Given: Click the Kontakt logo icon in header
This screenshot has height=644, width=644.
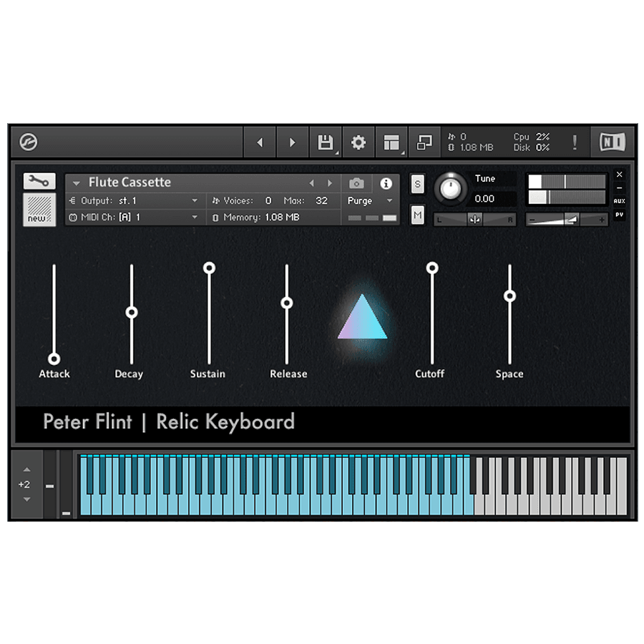Looking at the screenshot, I should pyautogui.click(x=29, y=142).
